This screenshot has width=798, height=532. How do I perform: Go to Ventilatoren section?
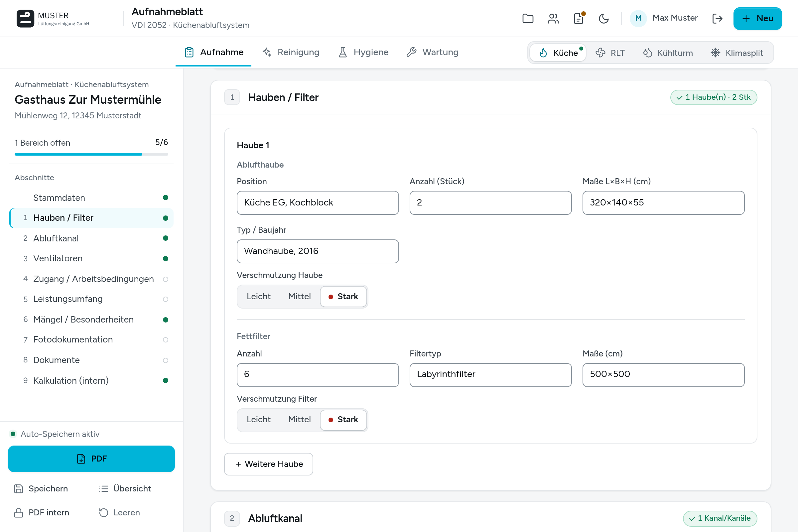pos(91,259)
